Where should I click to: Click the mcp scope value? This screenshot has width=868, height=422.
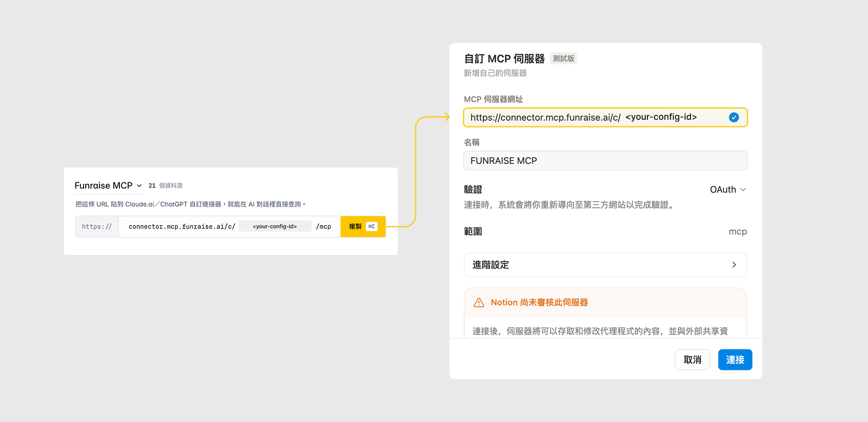[738, 232]
